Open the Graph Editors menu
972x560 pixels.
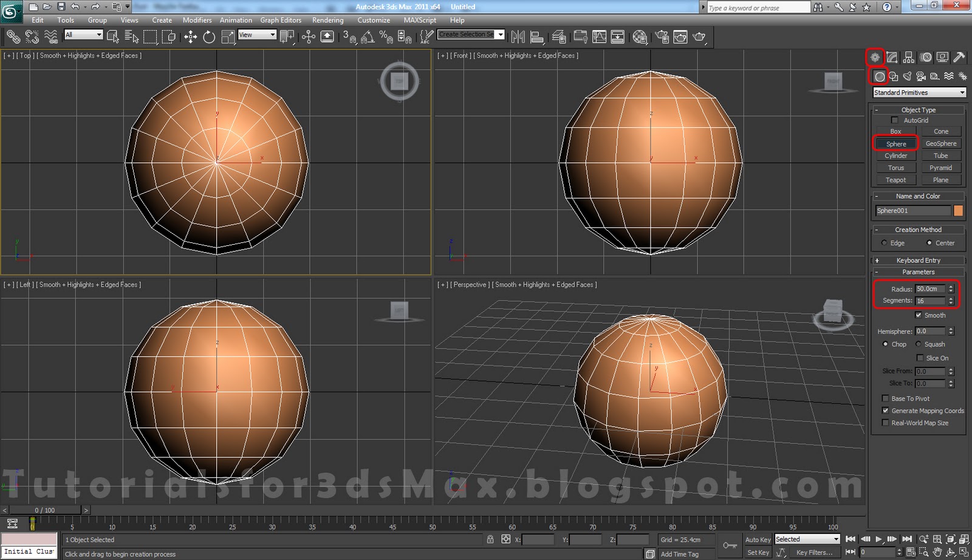click(x=281, y=20)
